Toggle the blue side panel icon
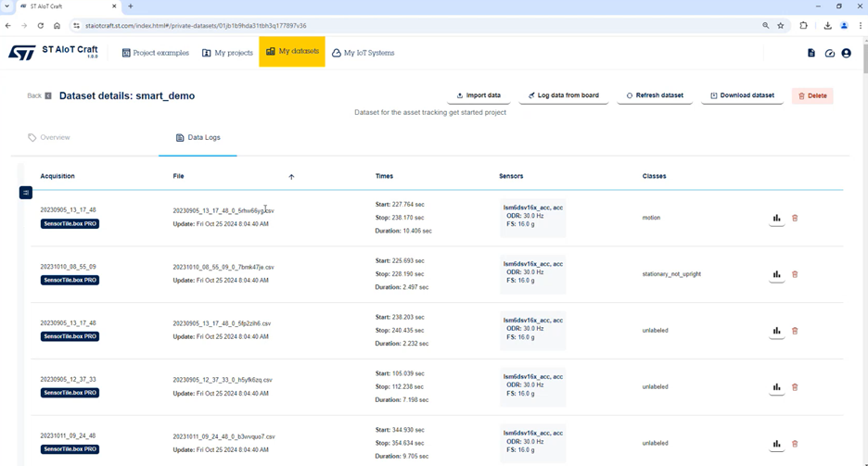This screenshot has width=868, height=466. coord(25,193)
